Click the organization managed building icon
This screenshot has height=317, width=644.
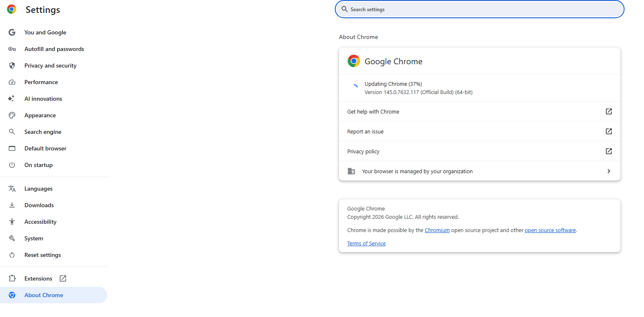click(x=351, y=171)
